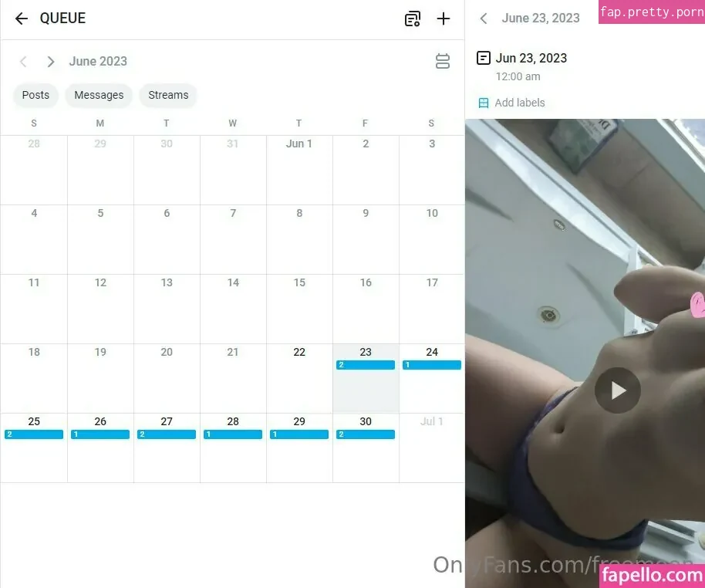Screen dimensions: 705x588
Task: Click the plus icon to add new
Action: pyautogui.click(x=444, y=19)
